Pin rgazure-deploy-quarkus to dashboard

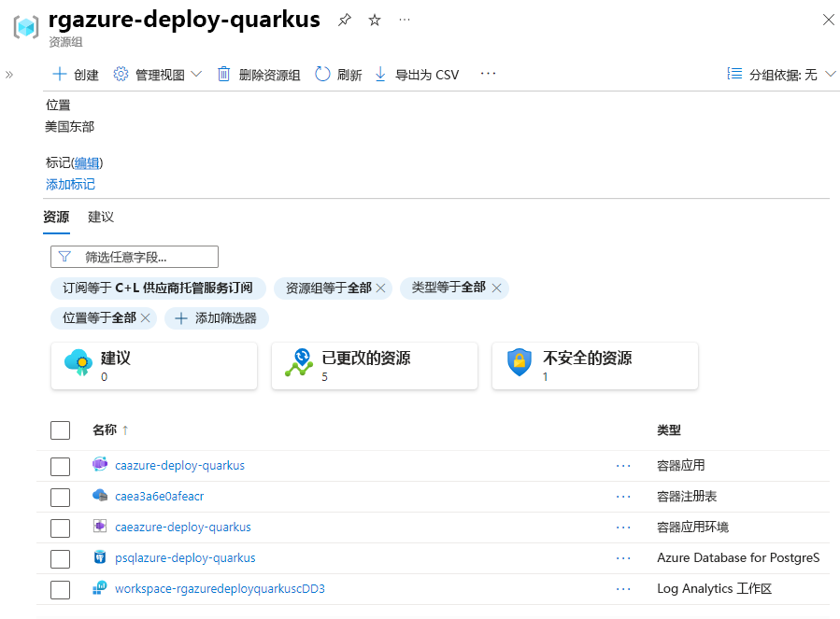[347, 19]
